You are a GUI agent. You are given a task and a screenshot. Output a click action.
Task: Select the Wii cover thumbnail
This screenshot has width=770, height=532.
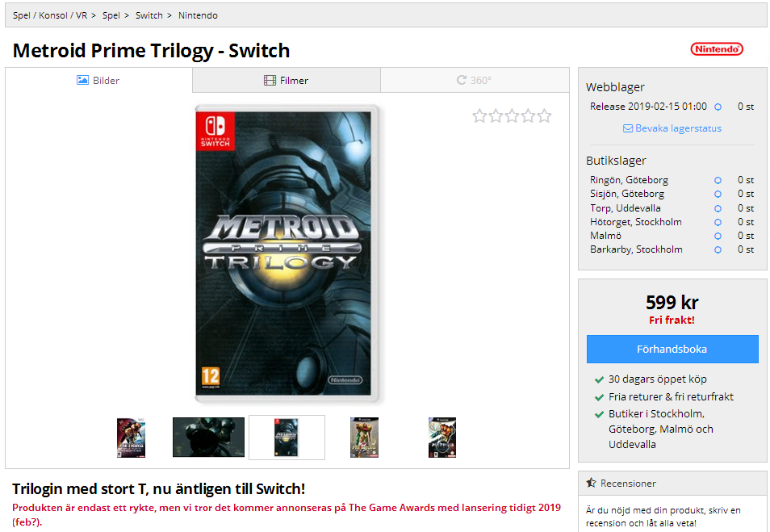[x=131, y=438]
